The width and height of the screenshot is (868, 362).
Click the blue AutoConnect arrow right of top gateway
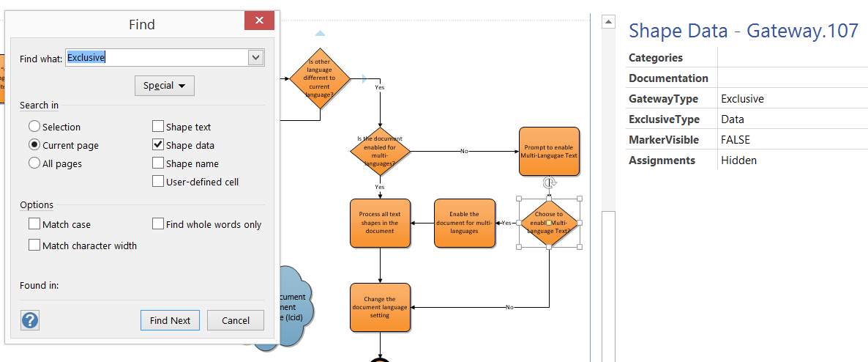(364, 78)
